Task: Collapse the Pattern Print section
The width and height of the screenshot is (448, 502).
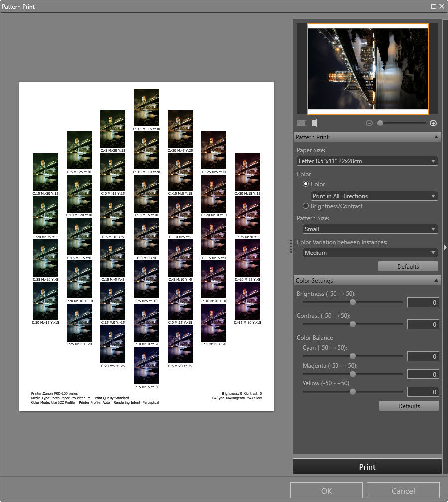Action: 437,137
